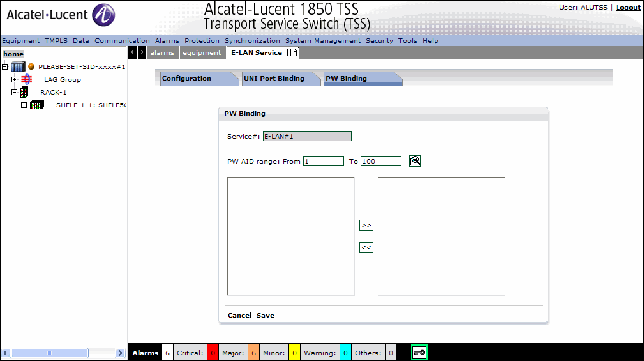
Task: Click the orange alarm status dot in tree
Action: coord(31,66)
